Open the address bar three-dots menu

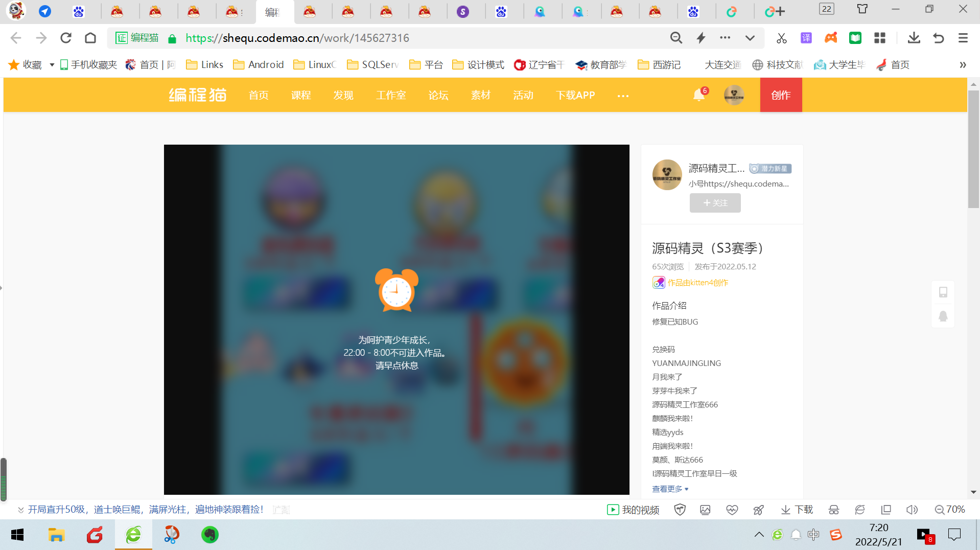point(725,38)
